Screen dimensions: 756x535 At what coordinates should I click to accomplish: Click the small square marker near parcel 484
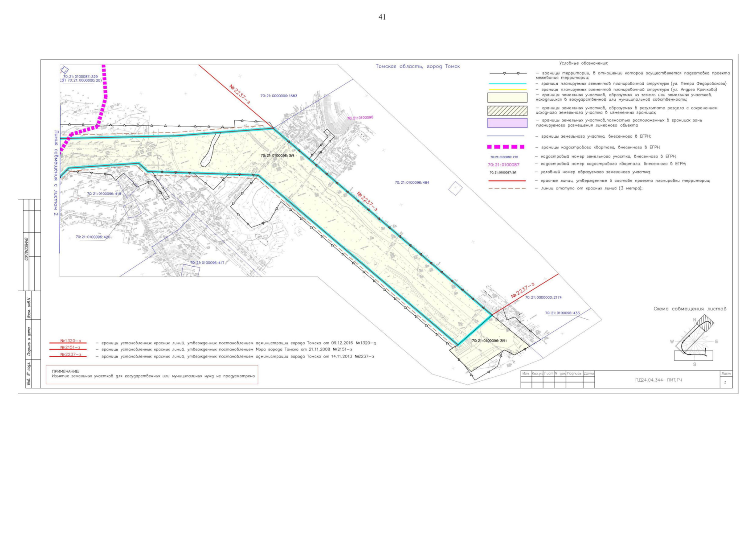point(455,189)
